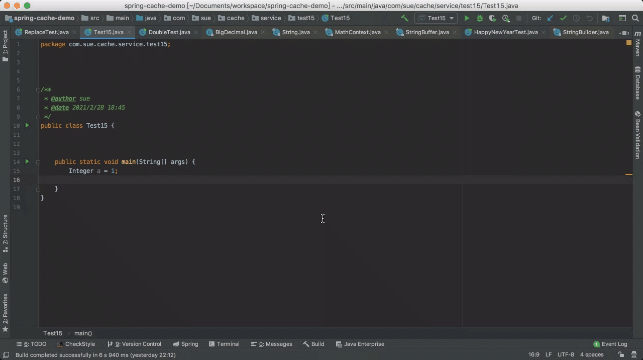Click the run gutter icon beside main method

(27, 162)
